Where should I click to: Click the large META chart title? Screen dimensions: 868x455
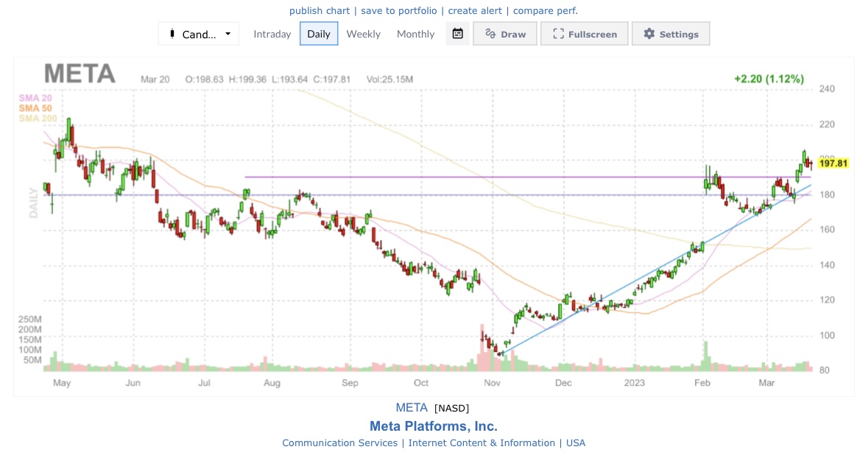pyautogui.click(x=80, y=74)
